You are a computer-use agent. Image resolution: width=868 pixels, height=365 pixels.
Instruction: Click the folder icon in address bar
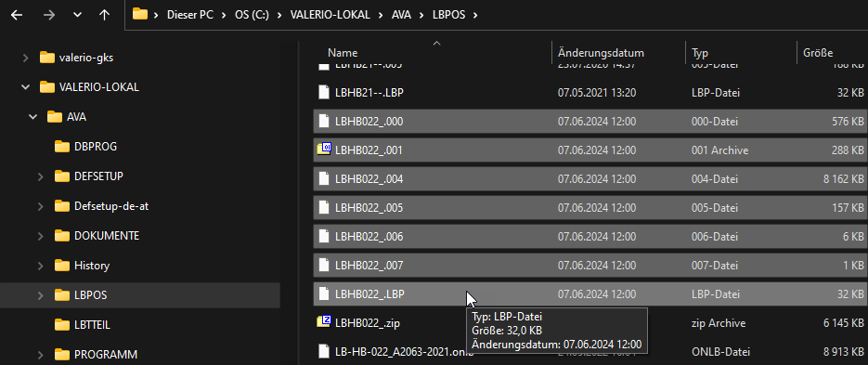coord(140,15)
